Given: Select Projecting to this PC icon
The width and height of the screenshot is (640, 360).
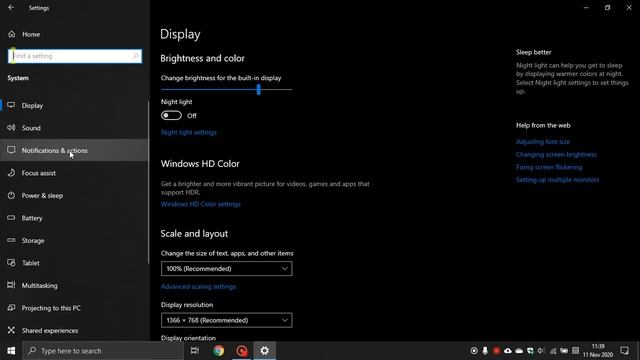Looking at the screenshot, I should (x=11, y=308).
